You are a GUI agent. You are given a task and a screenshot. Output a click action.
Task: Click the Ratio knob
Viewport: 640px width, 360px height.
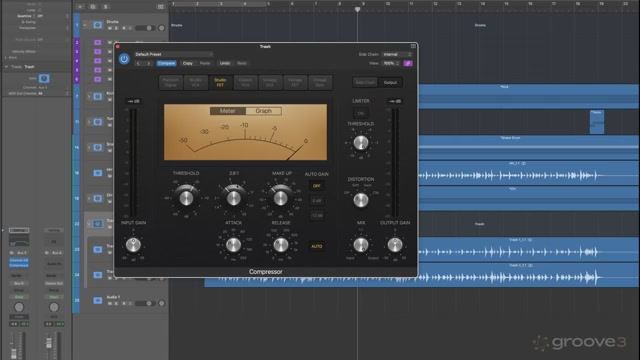233,198
